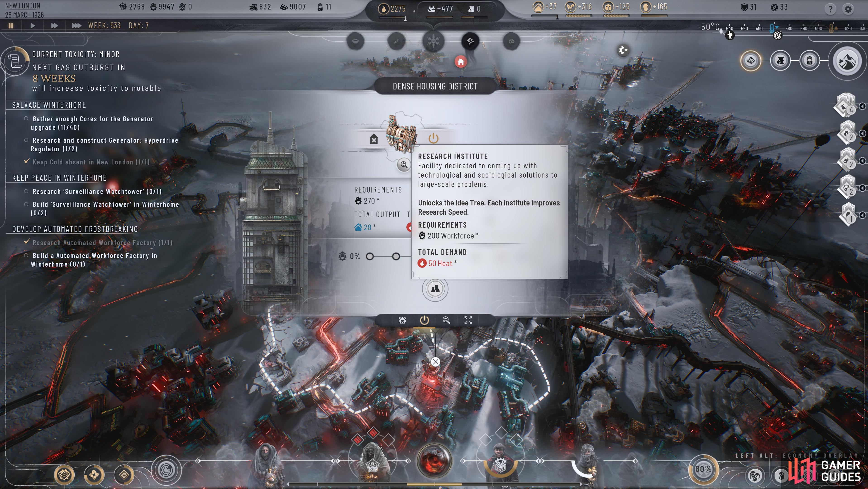Viewport: 868px width, 489px height.
Task: Click the population 2768 counter
Action: [132, 7]
